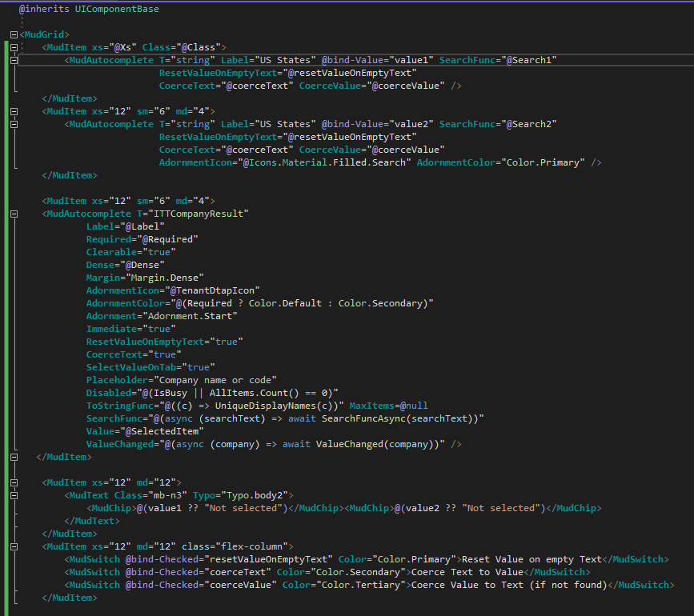This screenshot has height=616, width=694.
Task: Click T="ITTCompanyResult" type parameter
Action: (x=193, y=214)
